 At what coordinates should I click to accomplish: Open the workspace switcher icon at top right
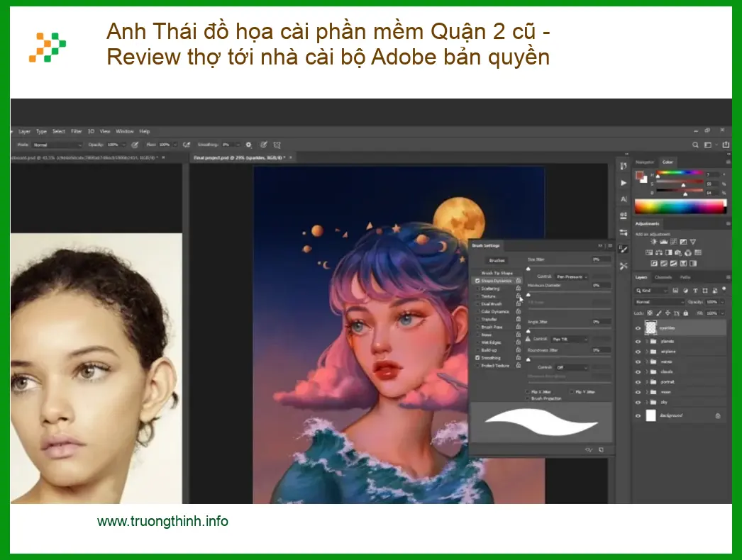pyautogui.click(x=709, y=145)
